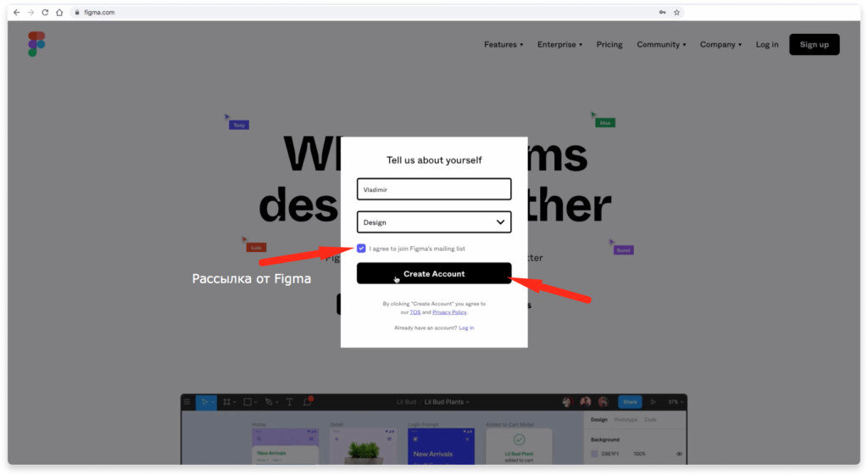Click the Sign up button
The height and width of the screenshot is (476, 868).
814,44
